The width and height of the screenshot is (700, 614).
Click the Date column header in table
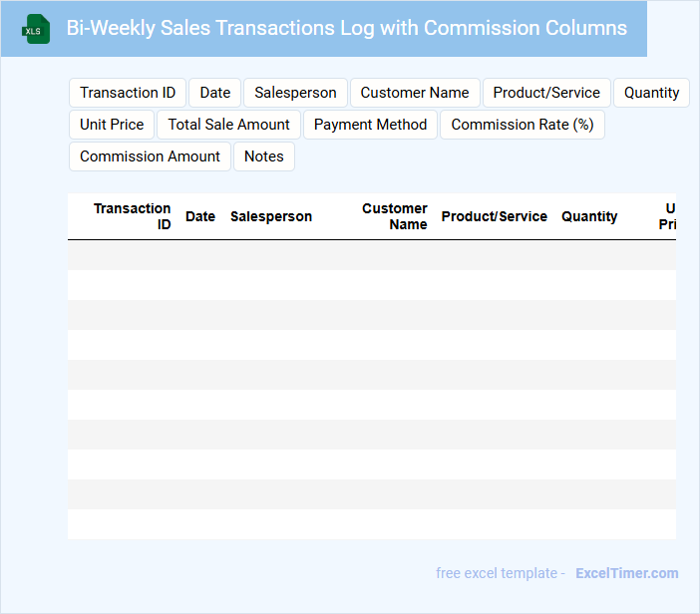[x=200, y=216]
